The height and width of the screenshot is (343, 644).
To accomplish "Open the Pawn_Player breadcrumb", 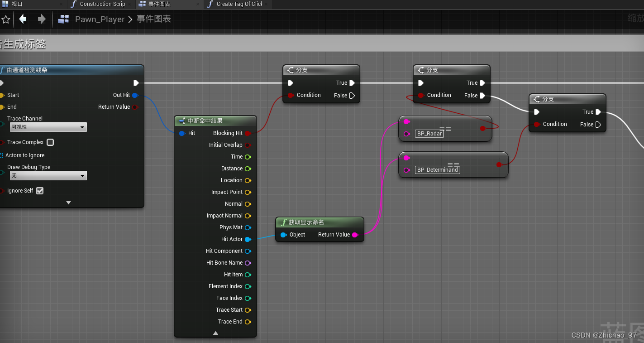I will (100, 19).
